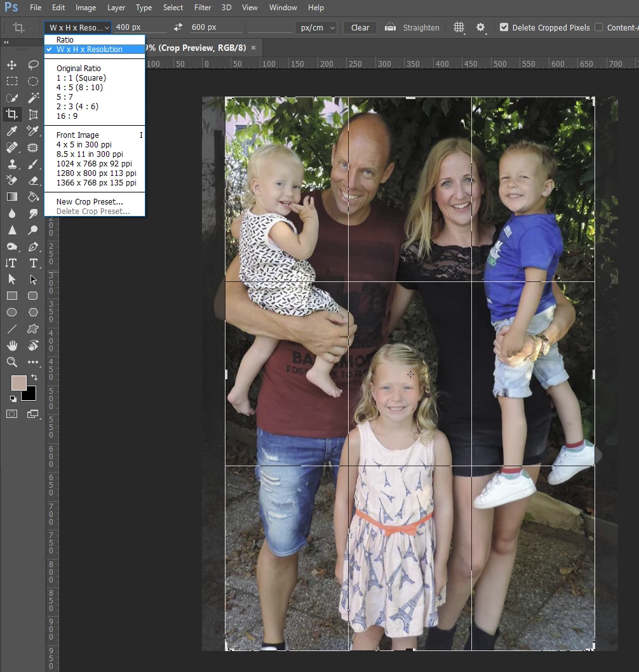Select the Blur tool
Screen dimensions: 639x672
pos(12,213)
